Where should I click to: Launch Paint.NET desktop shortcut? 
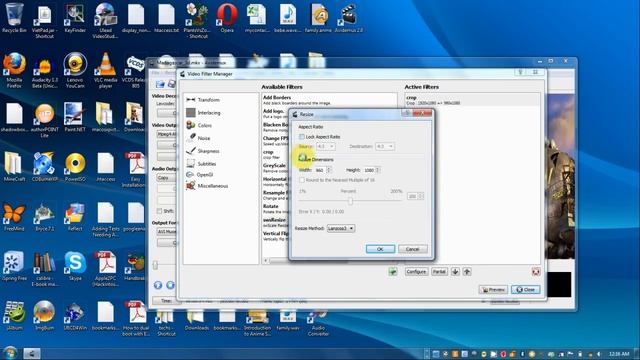click(75, 117)
